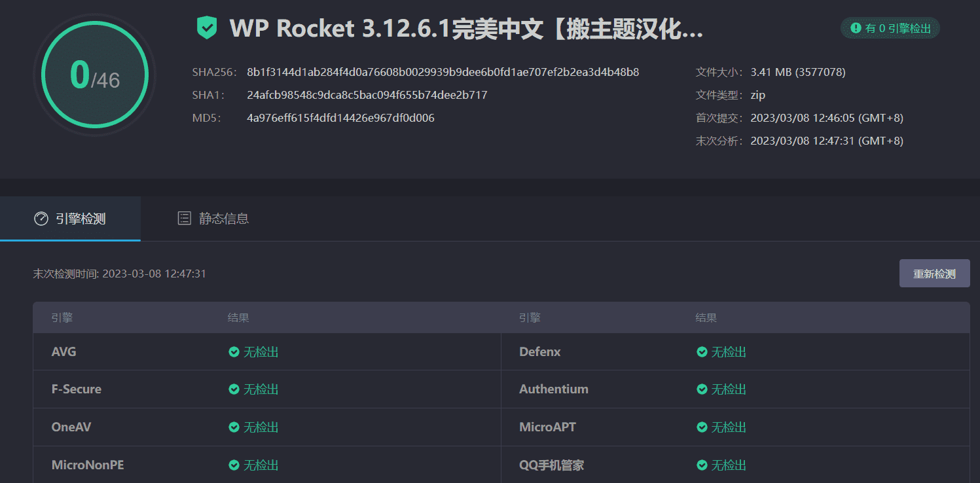Click the list icon on the 静态信息 tab
This screenshot has width=980, height=483.
pos(185,219)
